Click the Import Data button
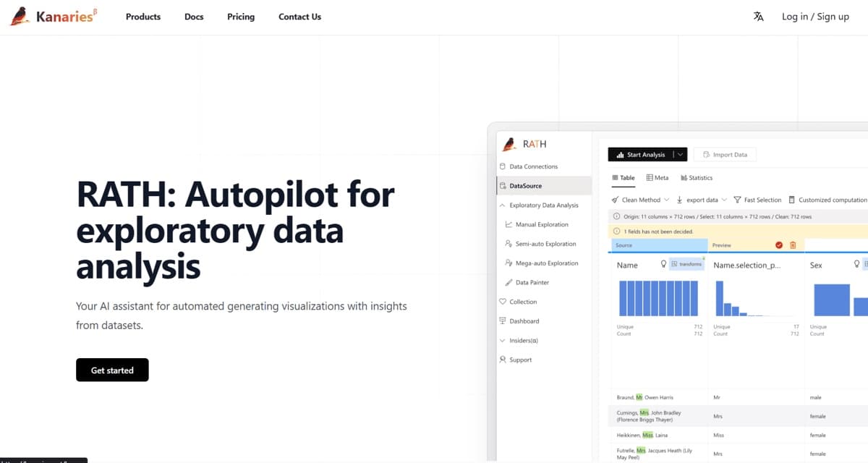Screen dimensions: 868x463 [x=726, y=154]
